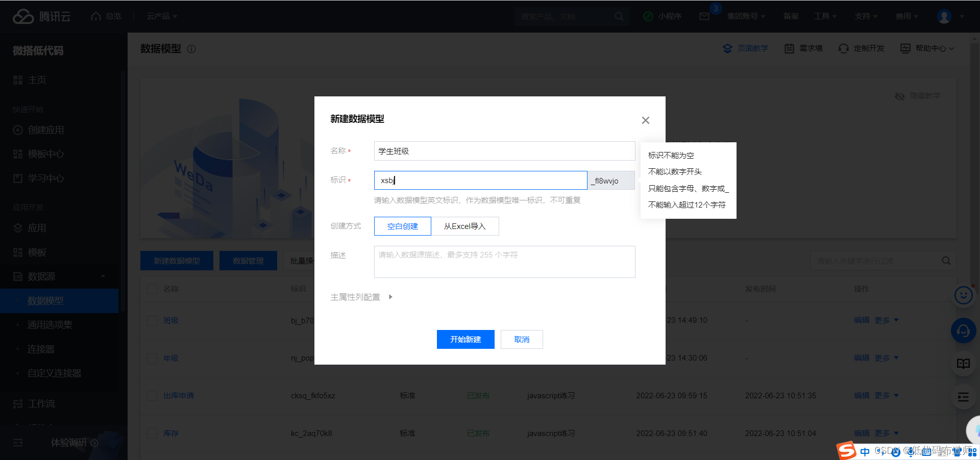This screenshot has height=460, width=980.
Task: Open the customer service headset button
Action: 963,331
